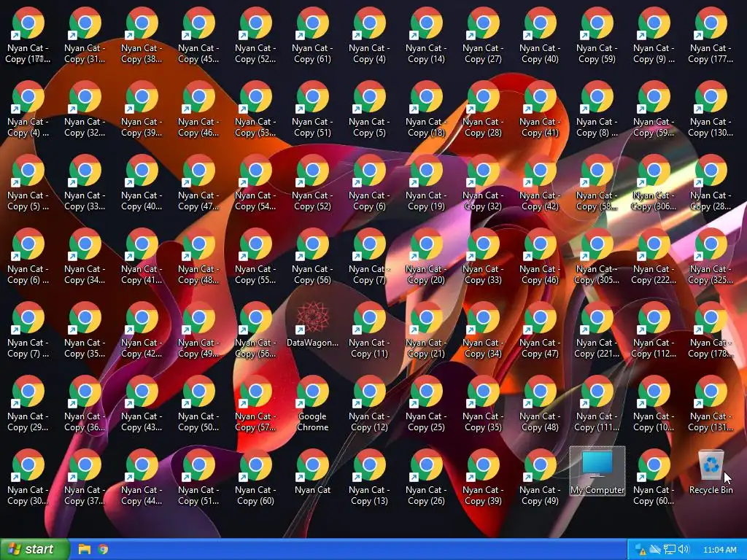Select the Nyan Cat - Copy (26) shortcut
The height and width of the screenshot is (560, 747).
tap(426, 477)
